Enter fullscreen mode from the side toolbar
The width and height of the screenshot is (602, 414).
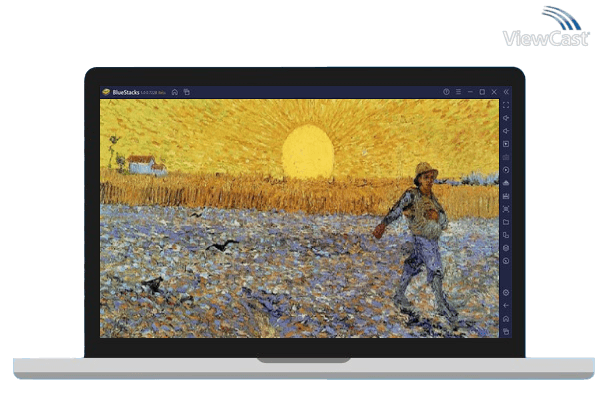506,105
